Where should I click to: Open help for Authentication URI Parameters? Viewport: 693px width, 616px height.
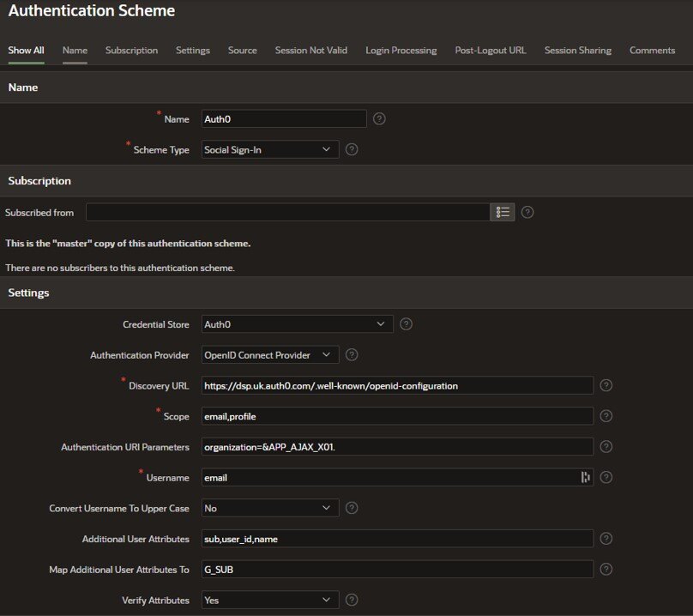tap(606, 447)
